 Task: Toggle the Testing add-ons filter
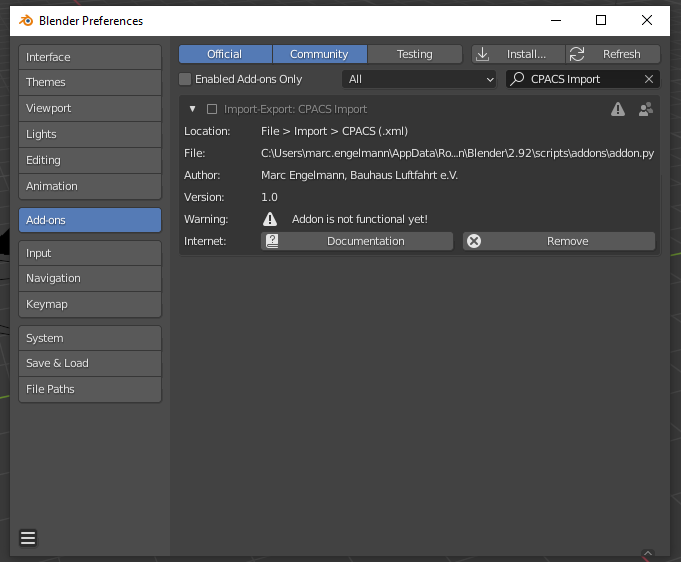click(415, 54)
